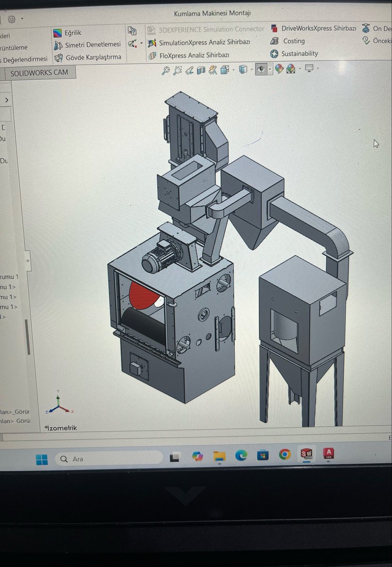Click the Değerlendirmesi tool on left edge
The image size is (392, 567).
point(24,59)
